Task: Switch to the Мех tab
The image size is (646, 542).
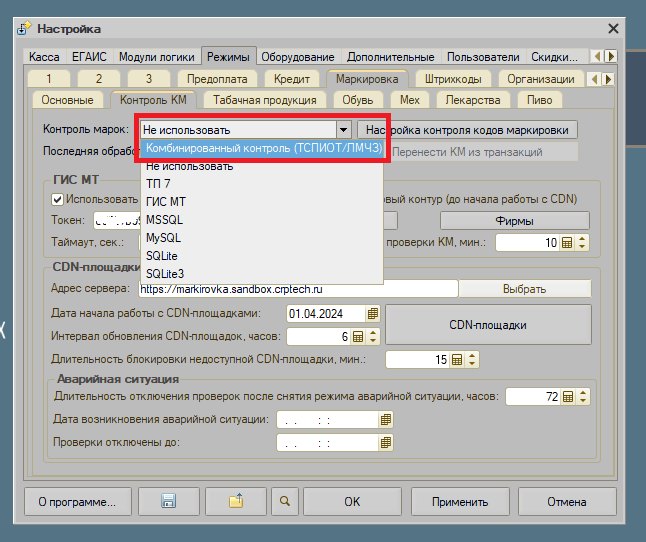Action: tap(410, 100)
